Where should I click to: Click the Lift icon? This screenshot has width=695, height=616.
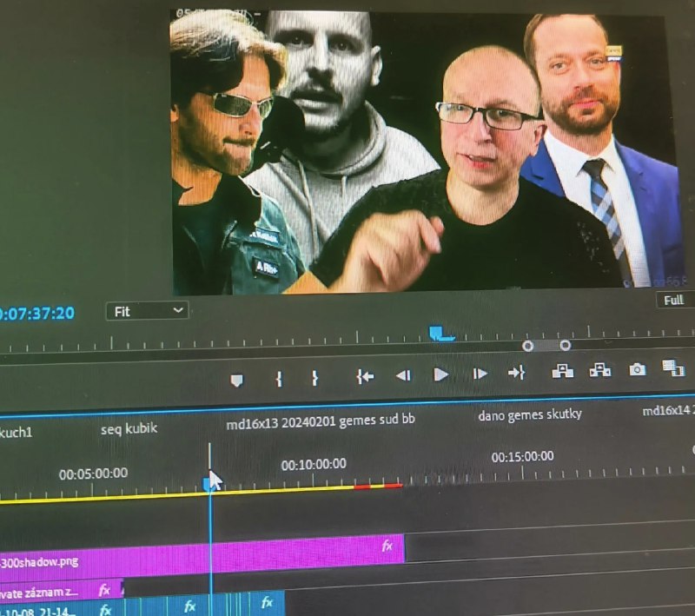pyautogui.click(x=563, y=370)
